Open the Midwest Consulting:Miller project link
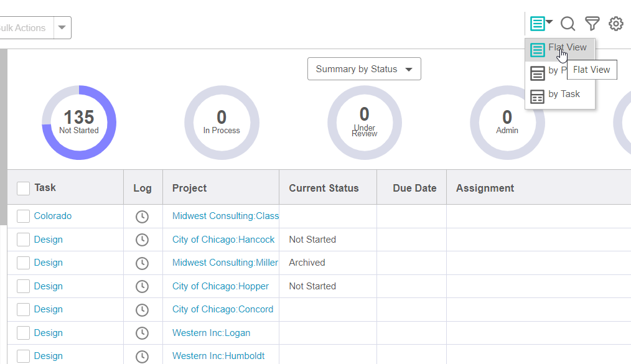Image resolution: width=631 pixels, height=364 pixels. [x=225, y=263]
